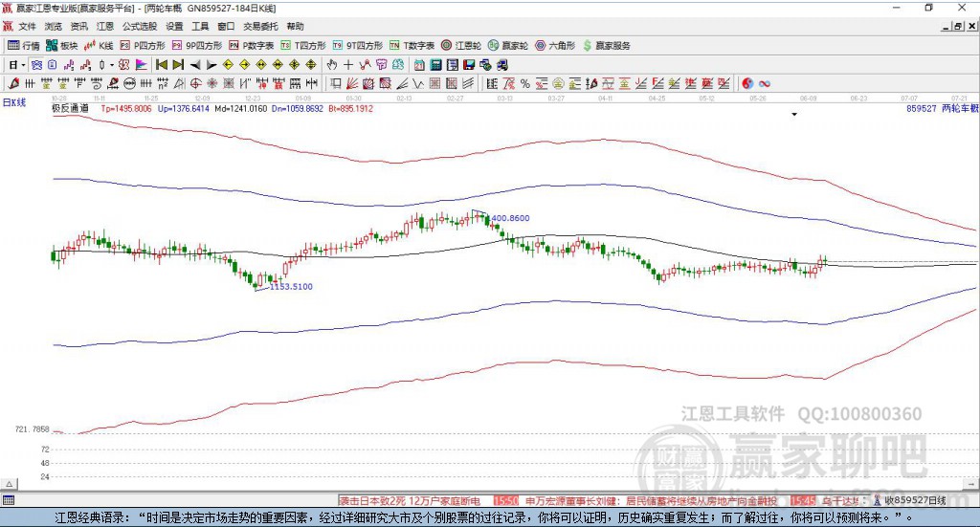
Task: Select the hand pan tool
Action: (332, 65)
